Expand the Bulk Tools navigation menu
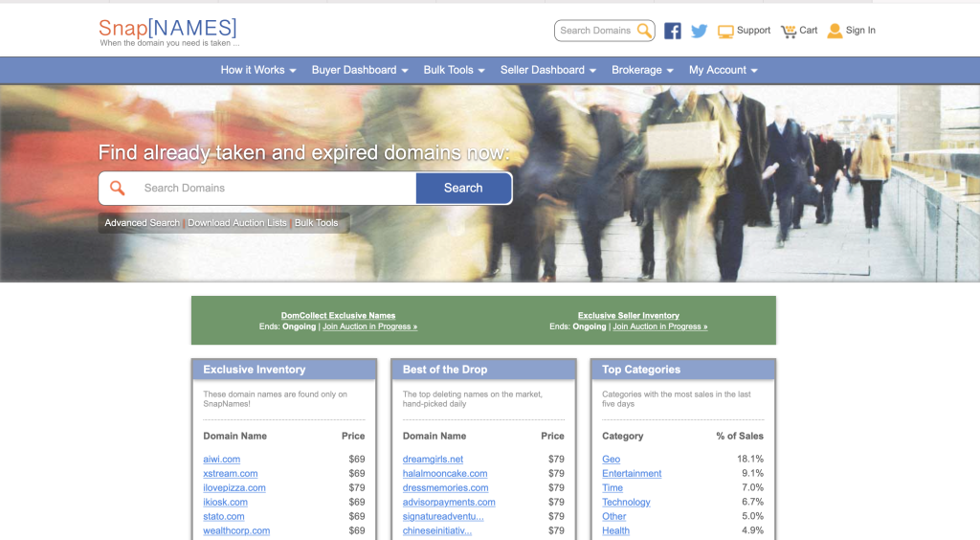 (x=455, y=70)
